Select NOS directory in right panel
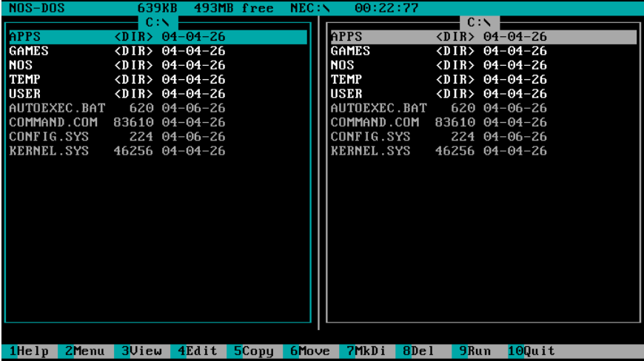644x361 pixels. click(x=484, y=65)
